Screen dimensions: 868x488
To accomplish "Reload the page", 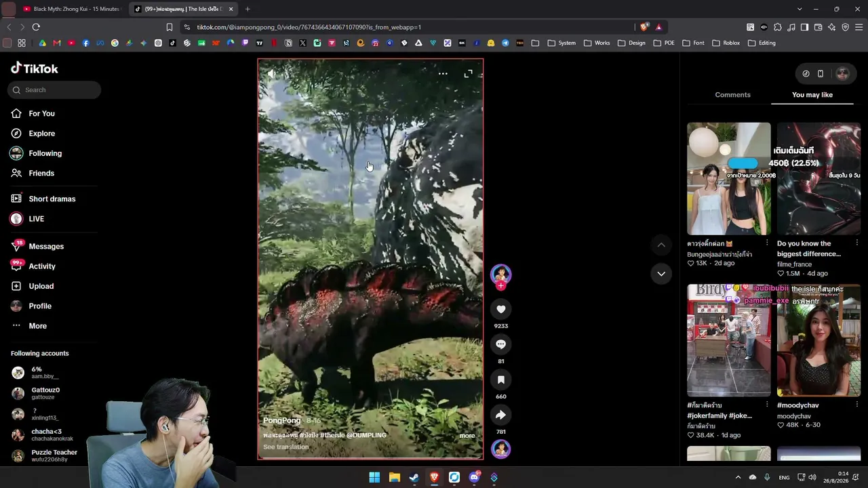I will click(36, 27).
